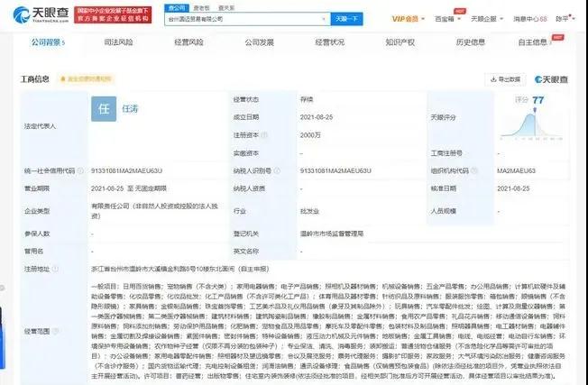Open 消息中心 notifications
Screen dimensions: 588x385
coord(530,19)
